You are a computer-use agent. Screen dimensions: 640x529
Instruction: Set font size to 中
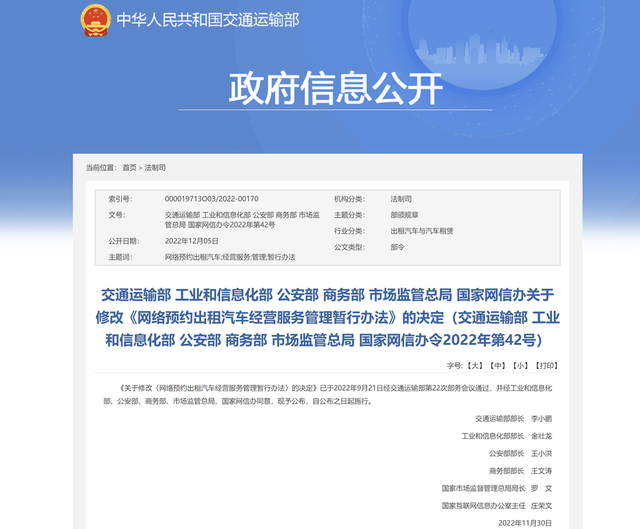point(498,365)
